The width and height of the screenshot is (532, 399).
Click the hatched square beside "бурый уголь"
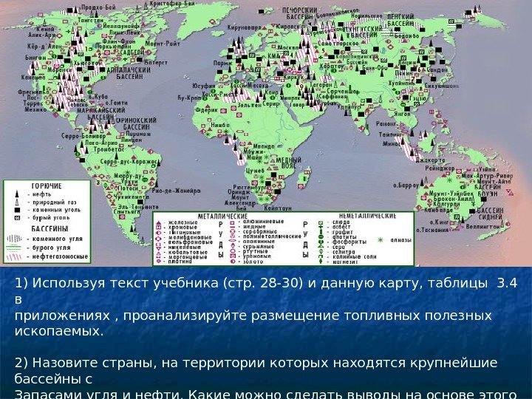click(x=17, y=218)
